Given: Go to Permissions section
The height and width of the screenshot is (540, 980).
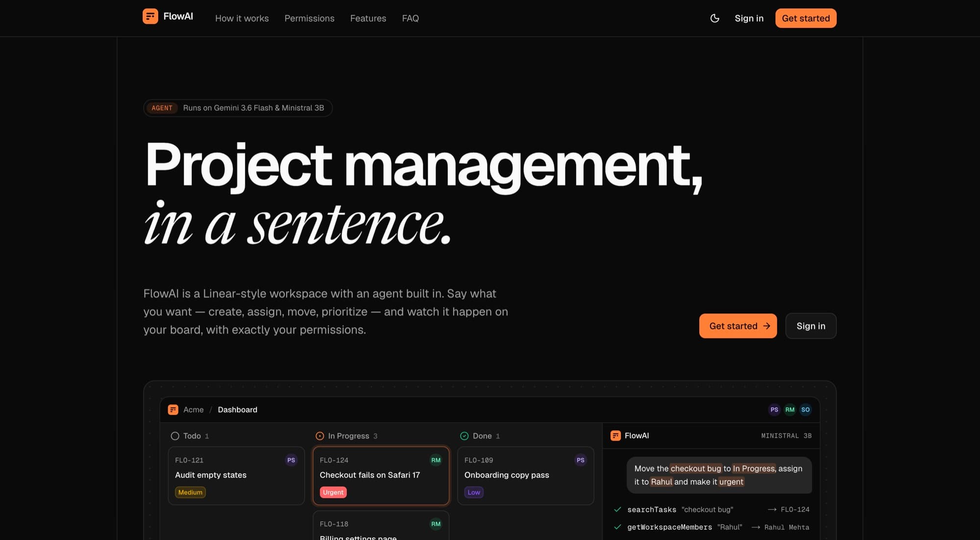Looking at the screenshot, I should tap(309, 18).
